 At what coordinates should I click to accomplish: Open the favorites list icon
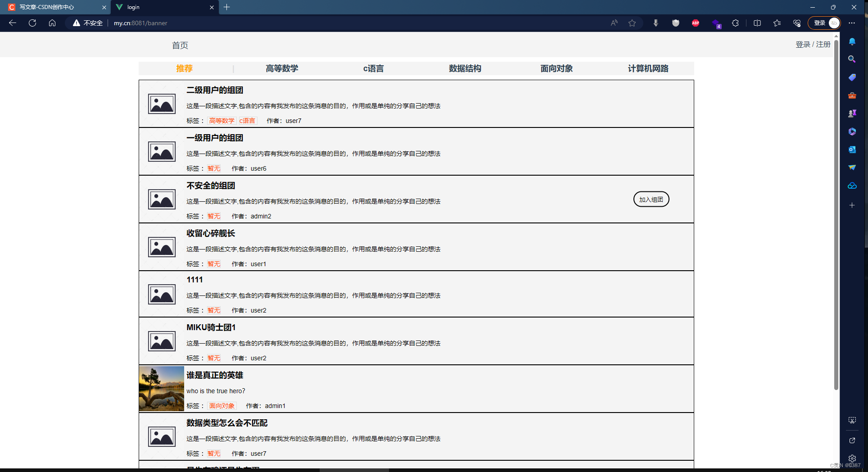click(x=777, y=23)
